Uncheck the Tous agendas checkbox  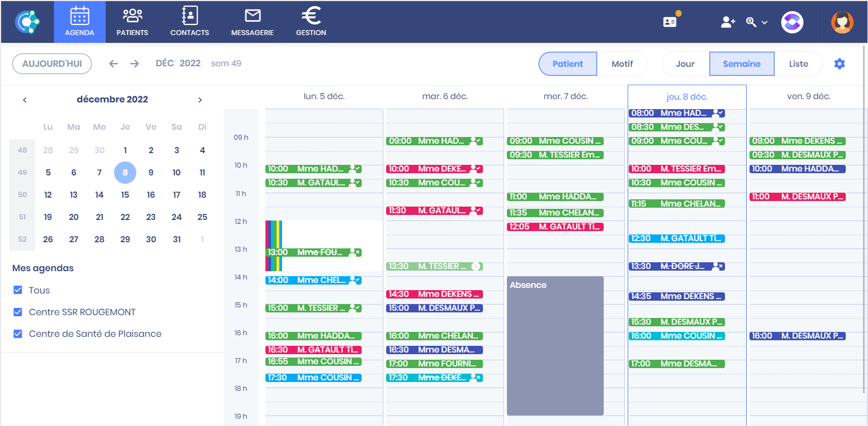[x=18, y=290]
